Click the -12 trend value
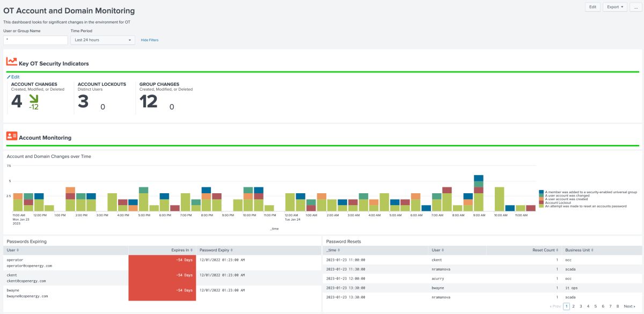This screenshot has height=314, width=644. (34, 107)
